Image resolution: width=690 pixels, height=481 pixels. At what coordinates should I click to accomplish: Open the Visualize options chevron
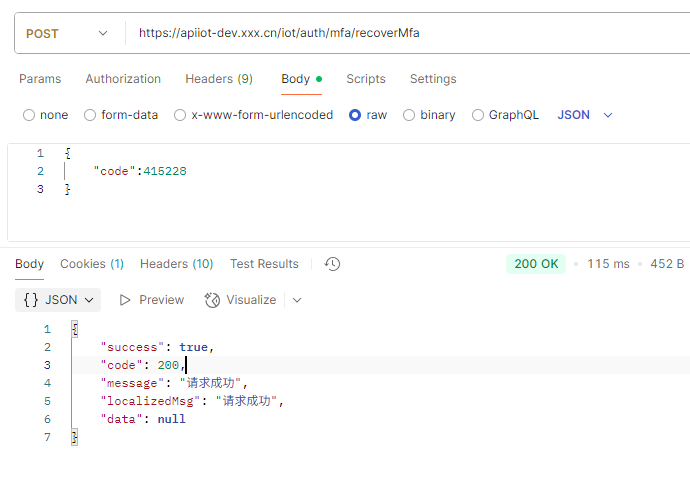click(x=297, y=300)
